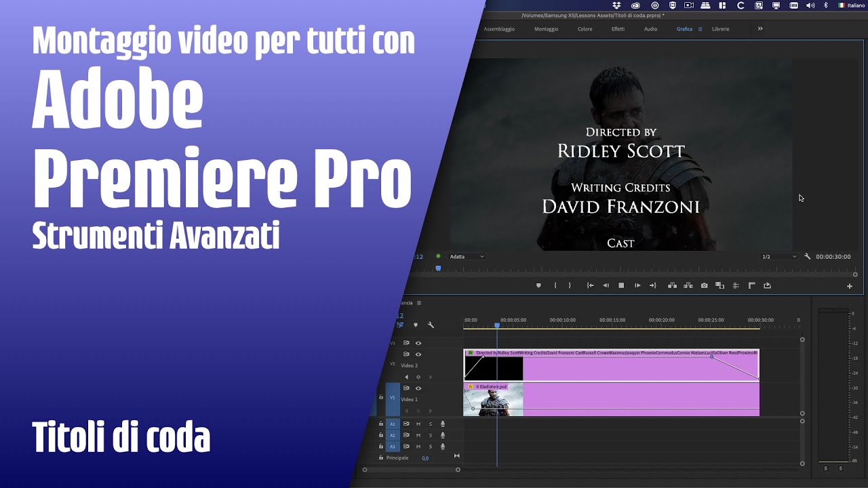This screenshot has width=868, height=488.
Task: Select the Il Gladiatore.psd clip
Action: point(611,399)
